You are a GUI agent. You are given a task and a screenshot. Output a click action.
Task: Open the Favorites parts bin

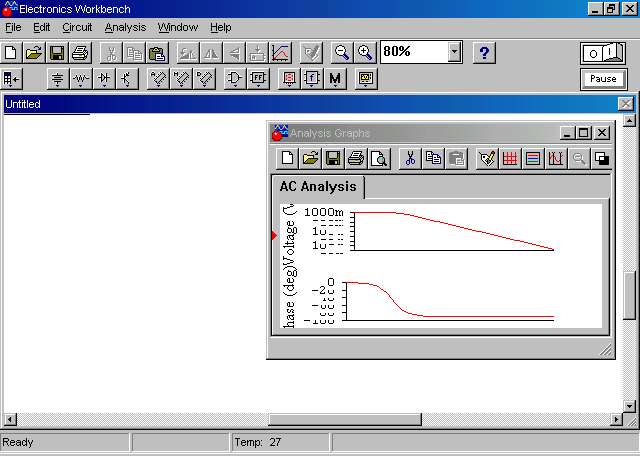(11, 78)
